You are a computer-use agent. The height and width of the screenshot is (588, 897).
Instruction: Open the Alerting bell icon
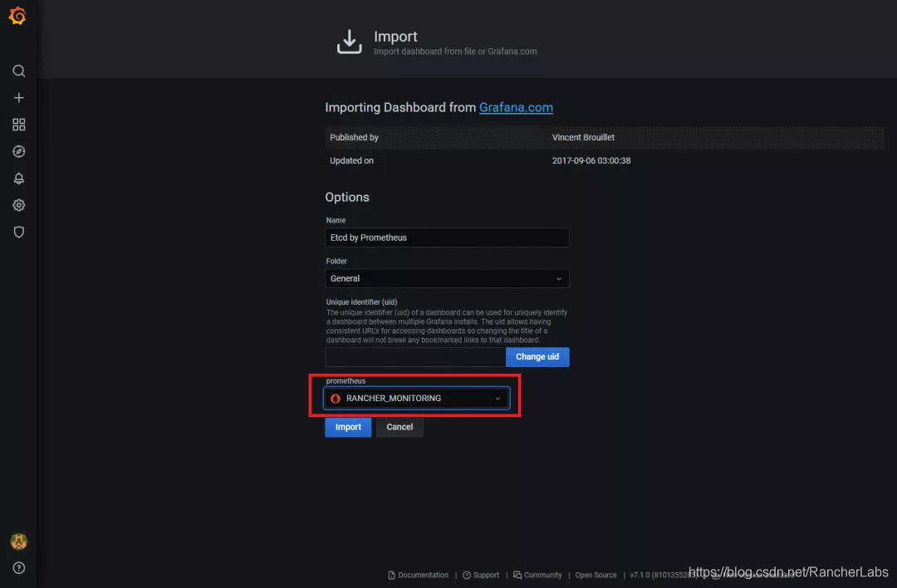[x=19, y=179]
